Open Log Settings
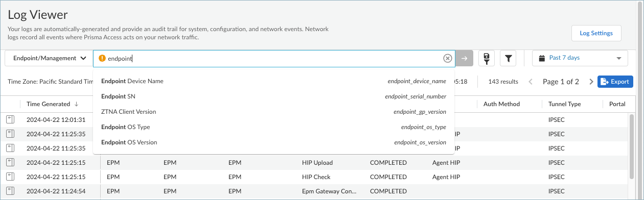Screen dimensions: 644x200 [596, 33]
